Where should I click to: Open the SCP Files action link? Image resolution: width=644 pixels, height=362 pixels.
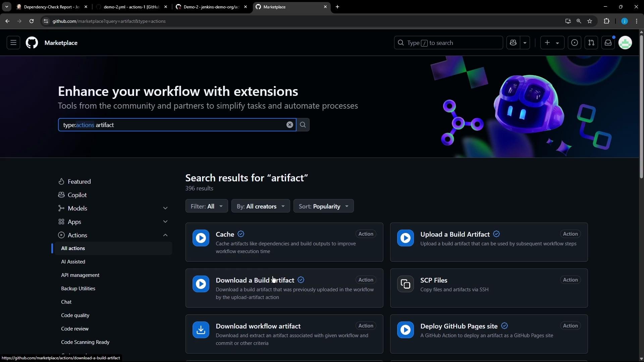(434, 280)
